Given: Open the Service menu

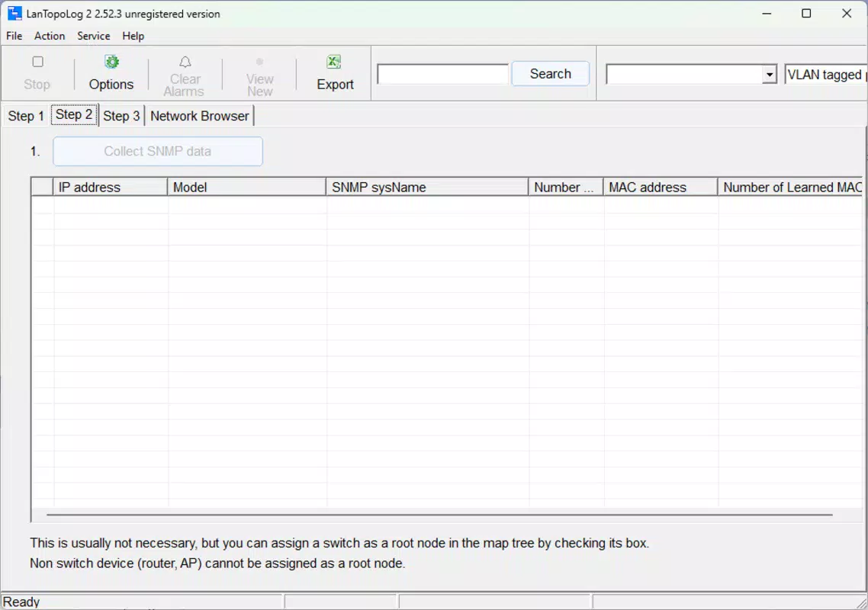Looking at the screenshot, I should pyautogui.click(x=94, y=36).
